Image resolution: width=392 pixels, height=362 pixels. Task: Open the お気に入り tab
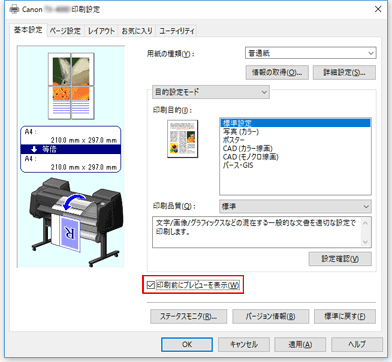[137, 31]
